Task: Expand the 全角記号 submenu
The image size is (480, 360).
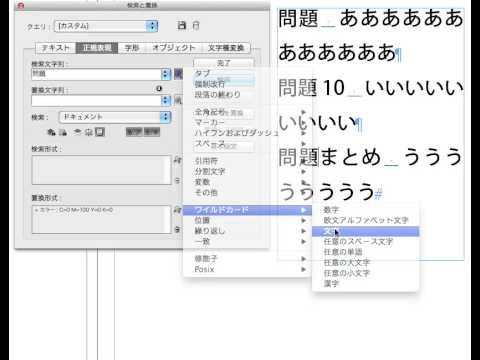Action: click(x=247, y=112)
